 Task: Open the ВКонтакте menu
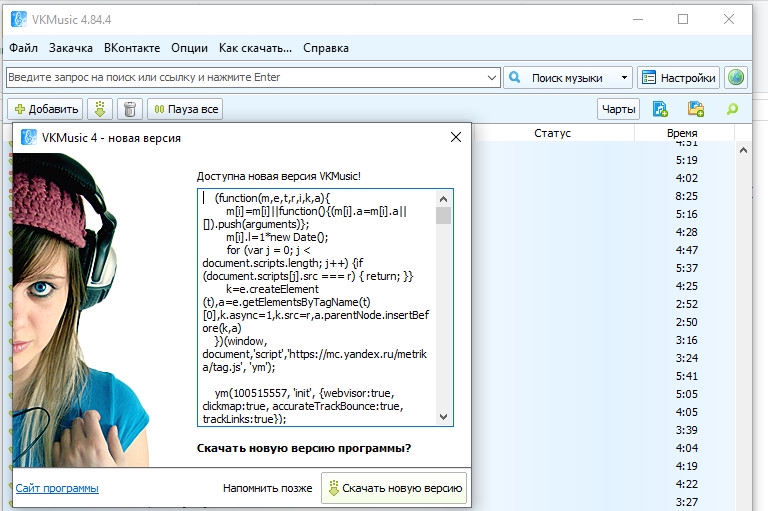coord(132,48)
